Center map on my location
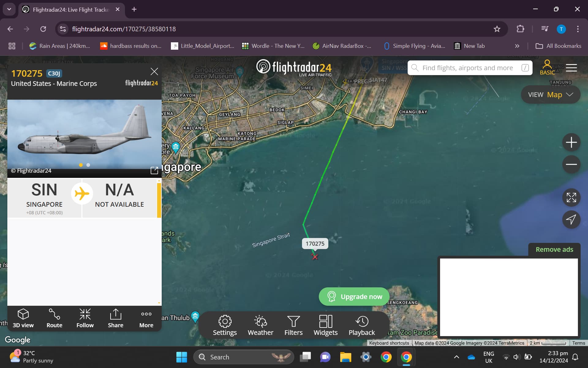 571,220
